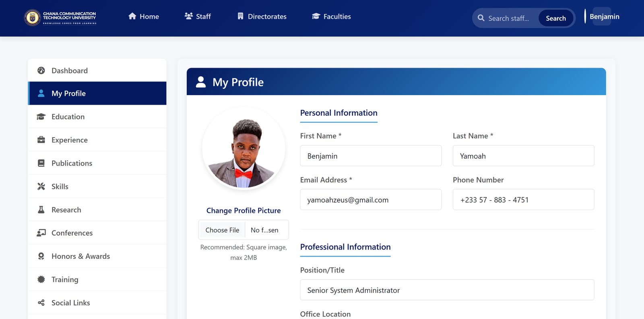
Task: Click the book icon beside Publications
Action: point(41,163)
